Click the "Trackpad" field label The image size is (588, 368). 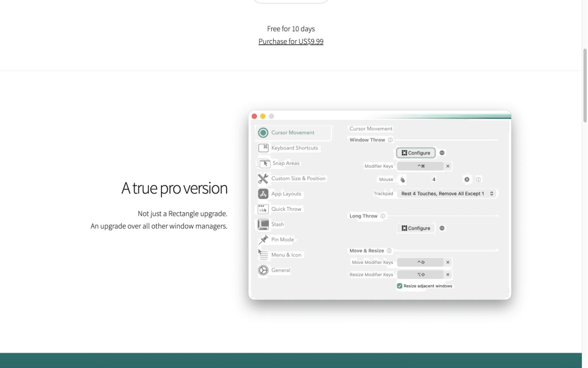point(383,194)
